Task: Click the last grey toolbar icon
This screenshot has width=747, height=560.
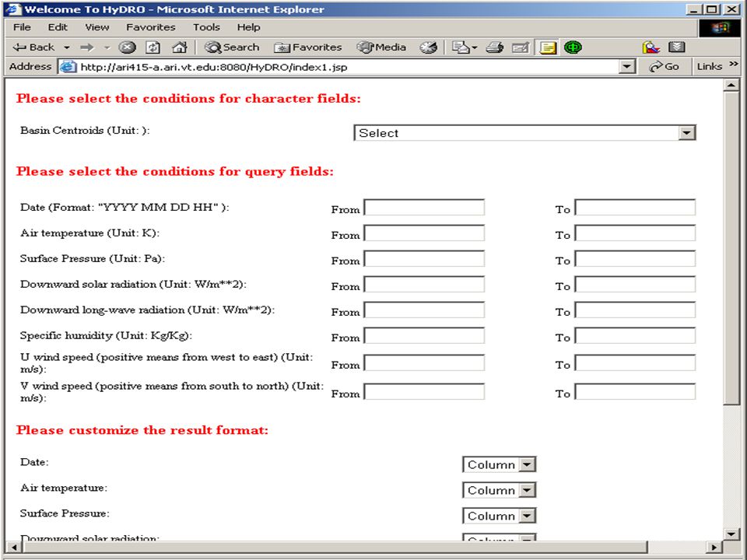Action: tap(676, 47)
